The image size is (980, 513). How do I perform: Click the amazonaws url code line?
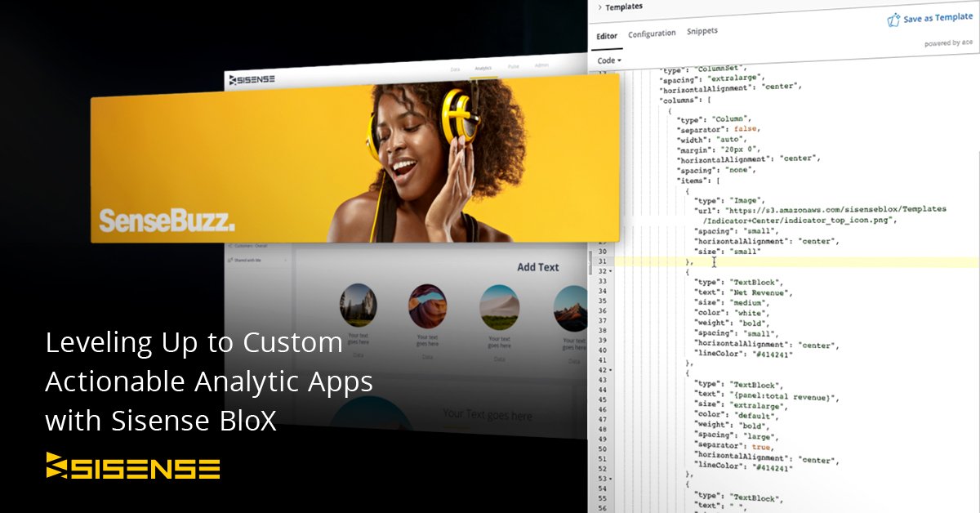[821, 210]
